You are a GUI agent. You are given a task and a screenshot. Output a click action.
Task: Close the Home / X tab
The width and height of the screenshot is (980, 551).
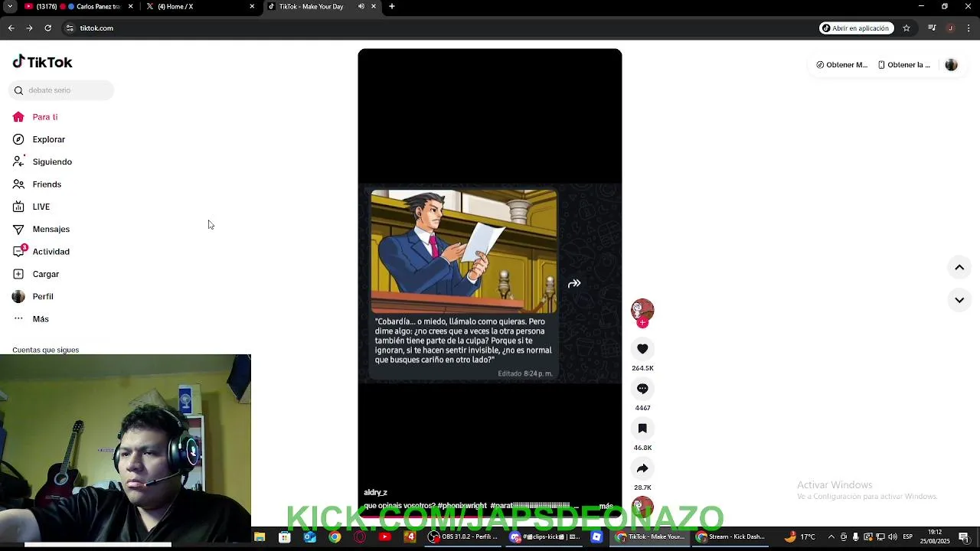(252, 6)
